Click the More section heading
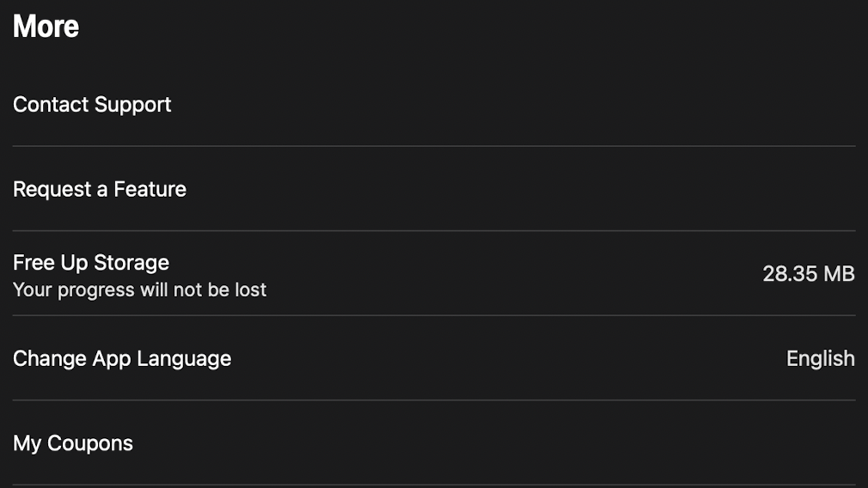 pyautogui.click(x=46, y=27)
